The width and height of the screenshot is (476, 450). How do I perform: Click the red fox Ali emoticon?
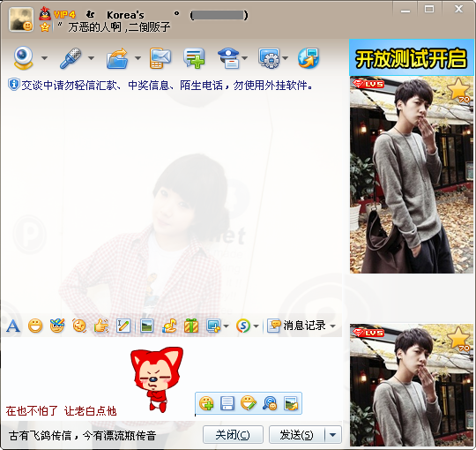[157, 379]
